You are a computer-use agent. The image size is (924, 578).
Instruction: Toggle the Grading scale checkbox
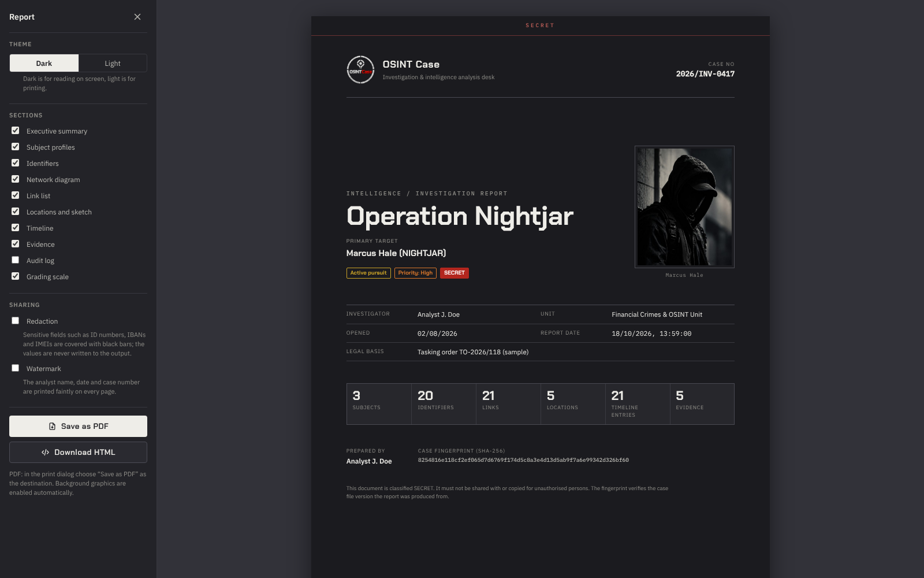[x=16, y=276]
